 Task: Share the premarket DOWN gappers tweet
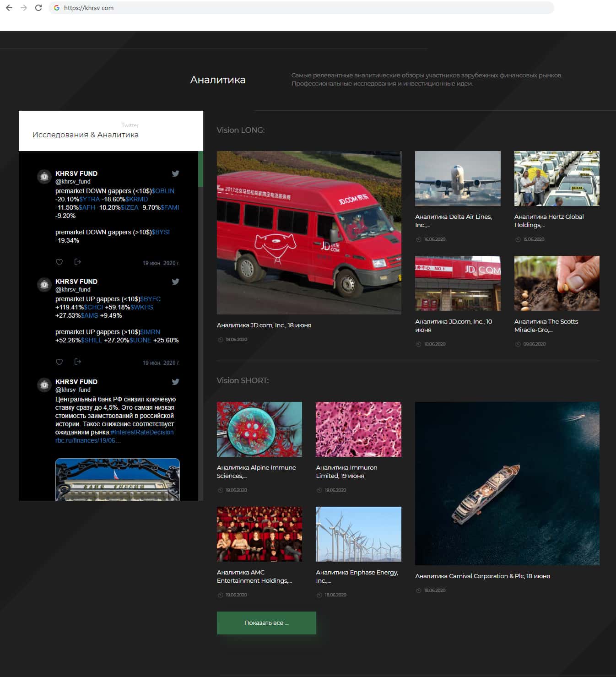(x=78, y=262)
